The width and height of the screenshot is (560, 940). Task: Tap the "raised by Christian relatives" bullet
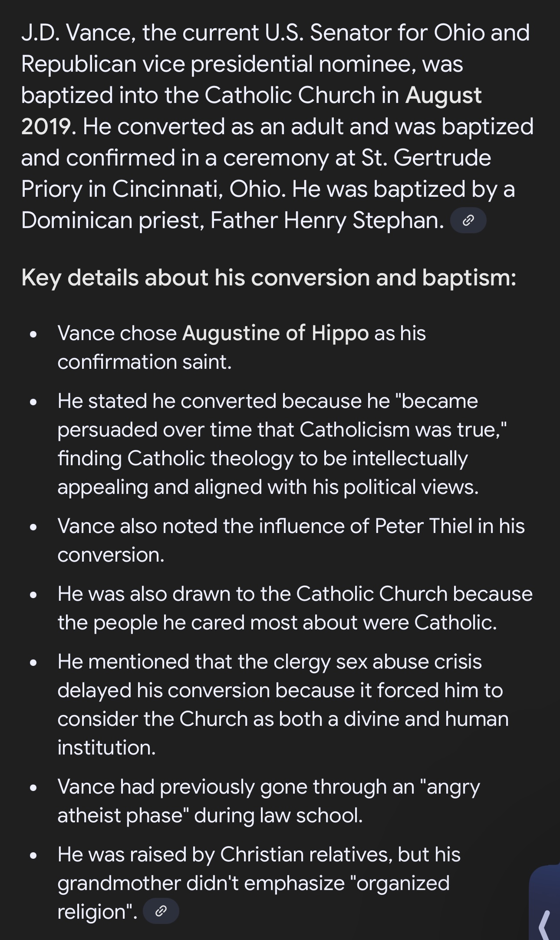pos(259,883)
